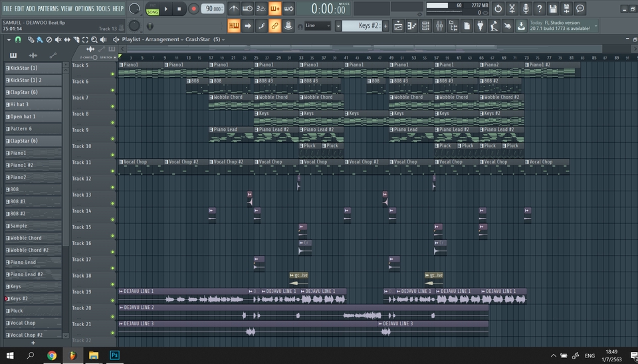The height and width of the screenshot is (364, 638).
Task: Open the Piano roll window icon
Action: coord(412,26)
